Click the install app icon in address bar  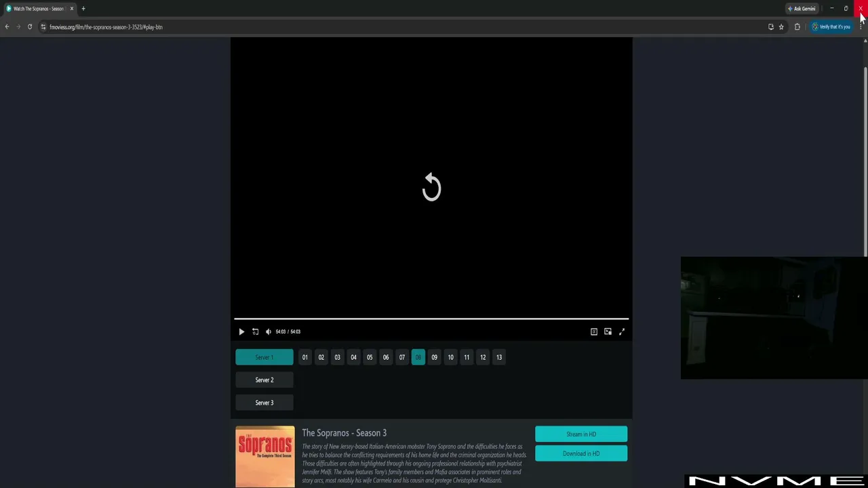point(770,27)
